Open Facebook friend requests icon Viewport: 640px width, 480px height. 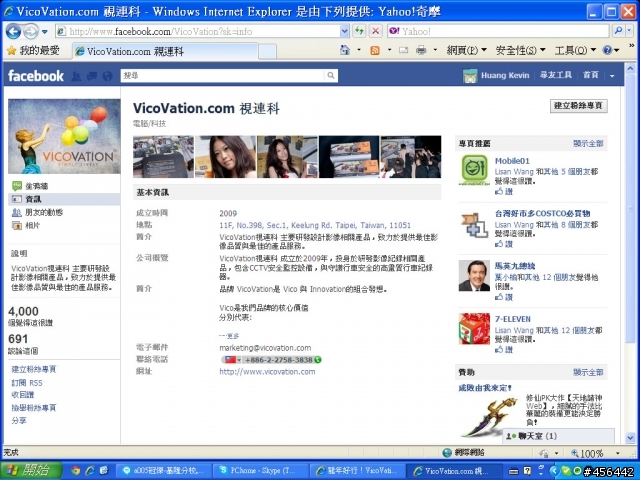76,76
